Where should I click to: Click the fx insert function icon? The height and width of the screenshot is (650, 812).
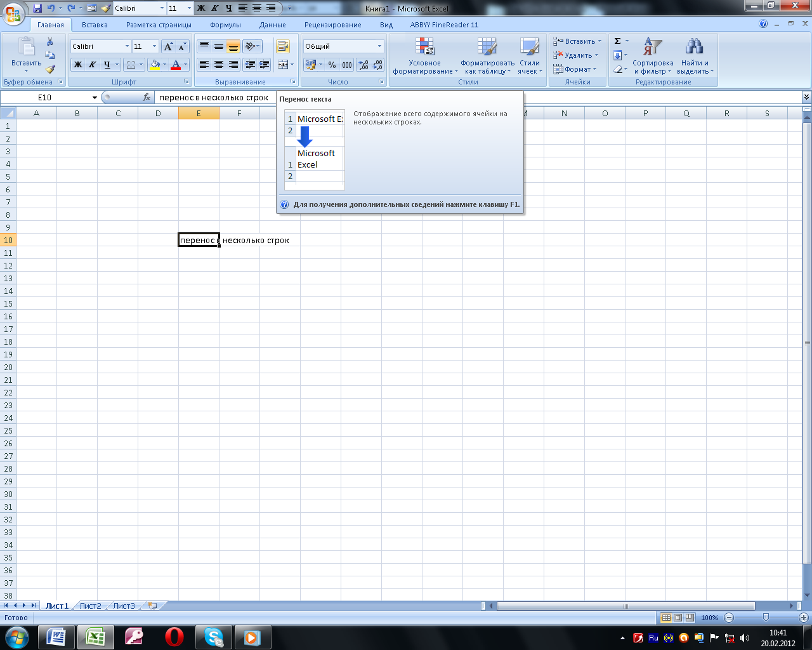pos(147,97)
